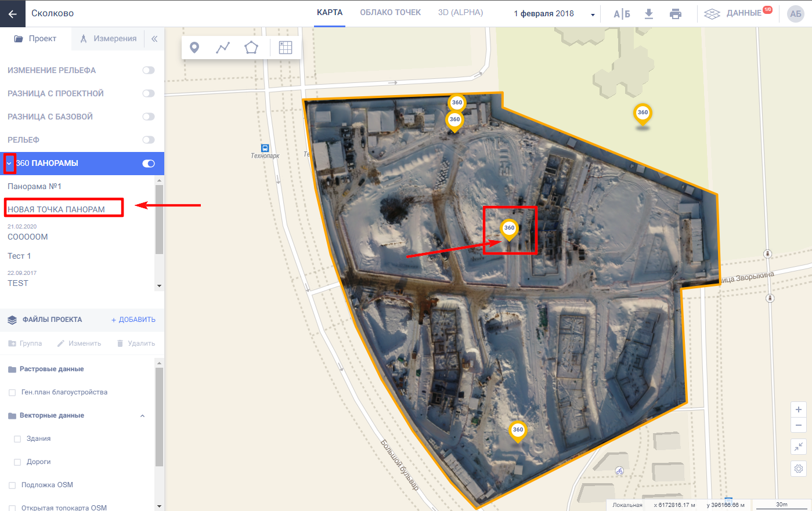The height and width of the screenshot is (511, 812).
Task: Click the download icon in header
Action: coord(649,14)
